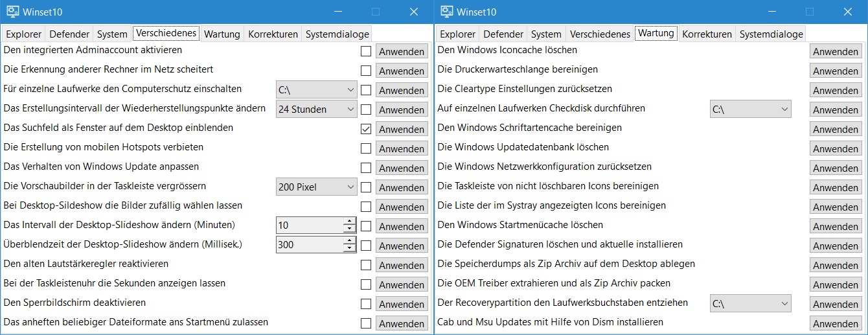Enable the integrated admin account checkbox

coord(366,51)
